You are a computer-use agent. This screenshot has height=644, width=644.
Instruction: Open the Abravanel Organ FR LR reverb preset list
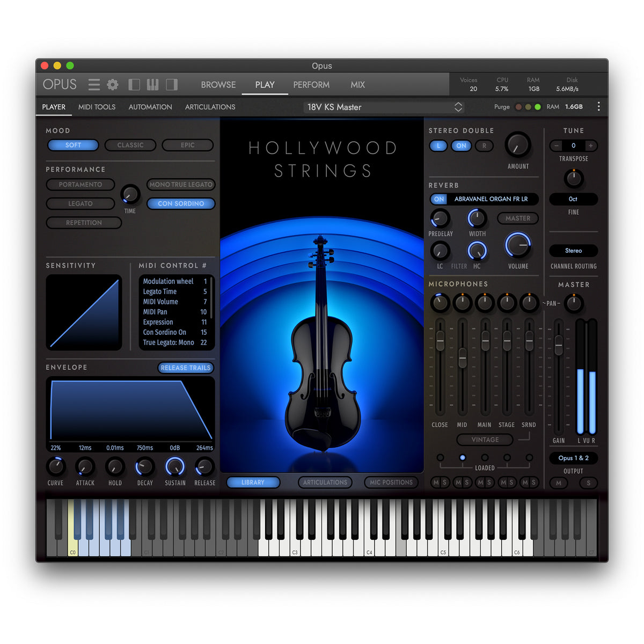(491, 199)
